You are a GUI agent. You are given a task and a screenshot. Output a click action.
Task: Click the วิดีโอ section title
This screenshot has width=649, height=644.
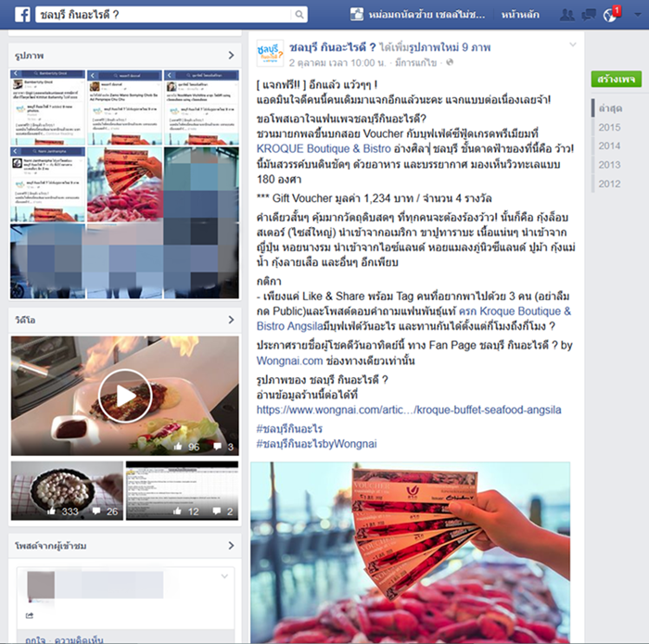coord(25,320)
